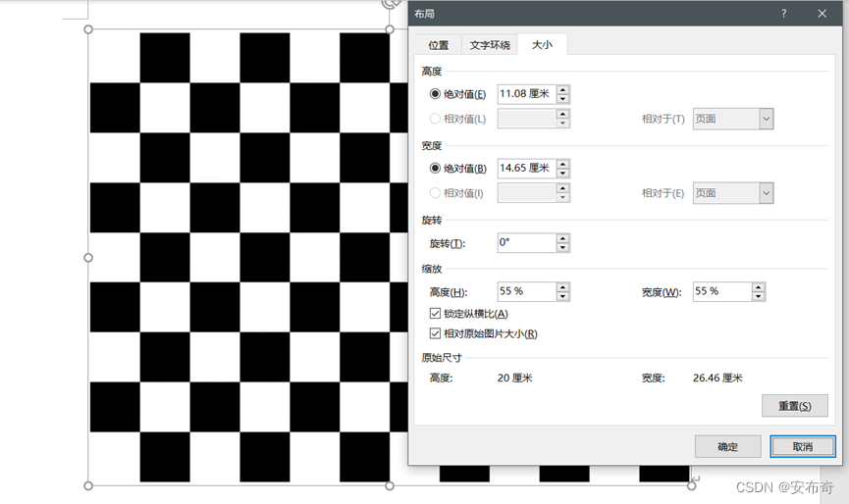Click the original width value 26.46 厘米
This screenshot has width=849, height=504.
click(717, 378)
